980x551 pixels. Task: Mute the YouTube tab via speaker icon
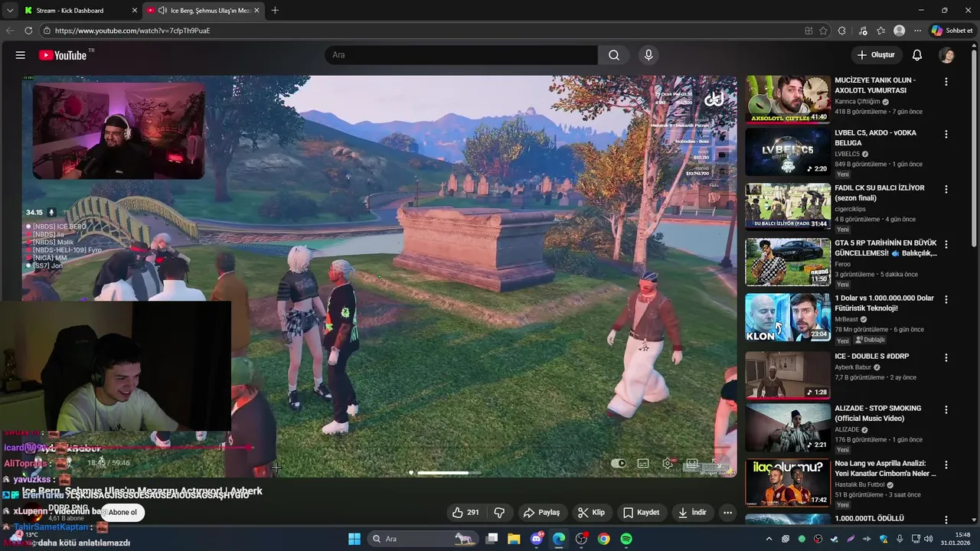tap(163, 11)
